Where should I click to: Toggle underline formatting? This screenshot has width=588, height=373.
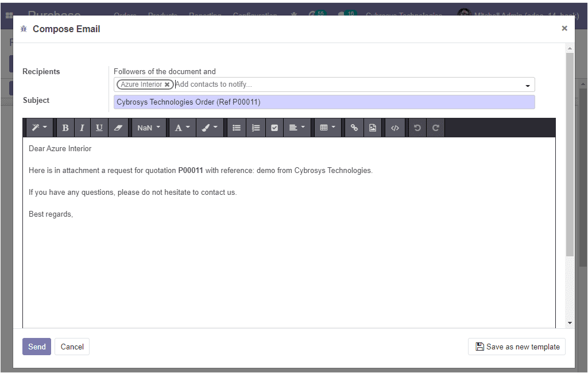(99, 128)
